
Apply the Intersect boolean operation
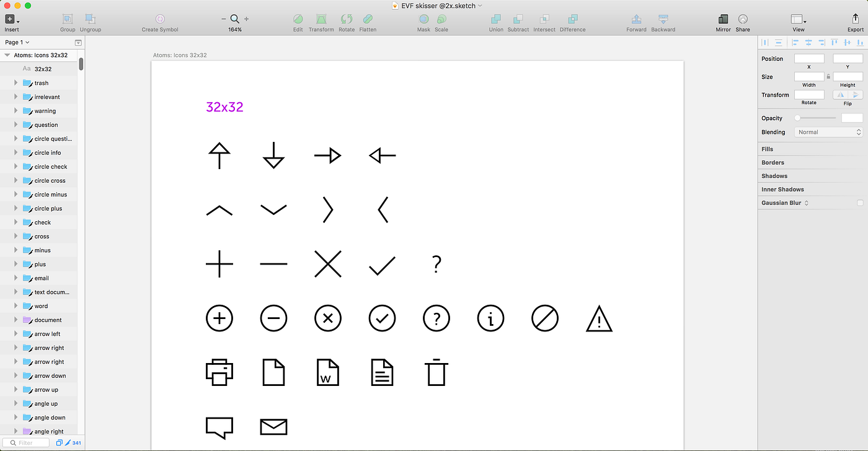point(544,19)
